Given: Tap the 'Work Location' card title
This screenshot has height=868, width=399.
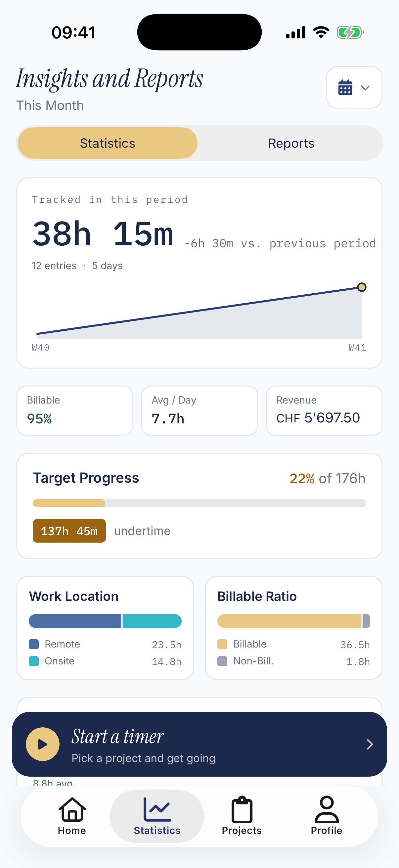Looking at the screenshot, I should pos(74,596).
